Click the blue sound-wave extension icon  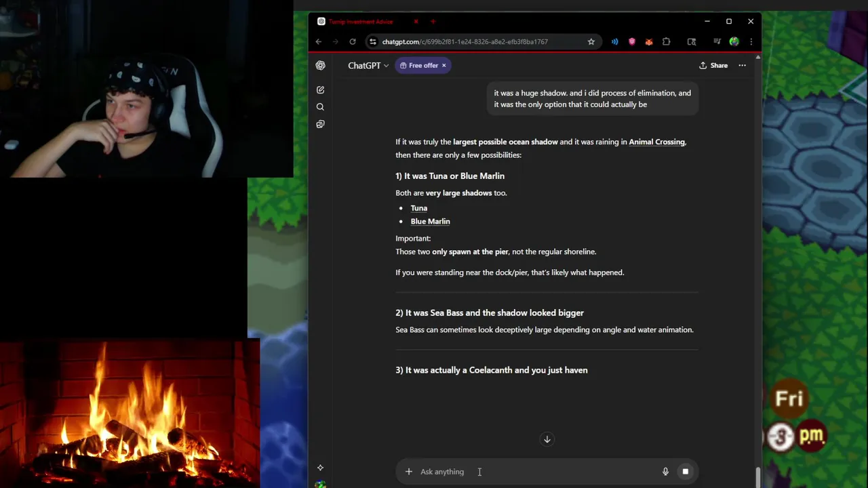coord(615,41)
